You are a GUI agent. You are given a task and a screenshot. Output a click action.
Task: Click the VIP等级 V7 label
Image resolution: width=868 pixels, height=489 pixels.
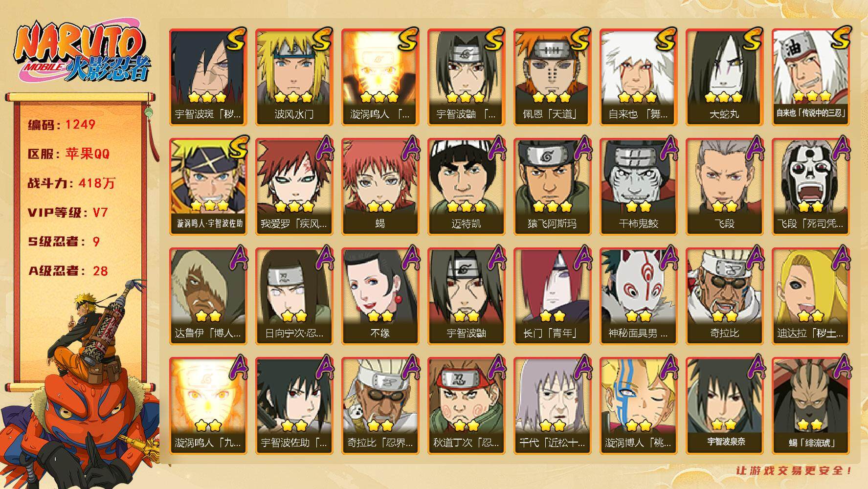(67, 213)
